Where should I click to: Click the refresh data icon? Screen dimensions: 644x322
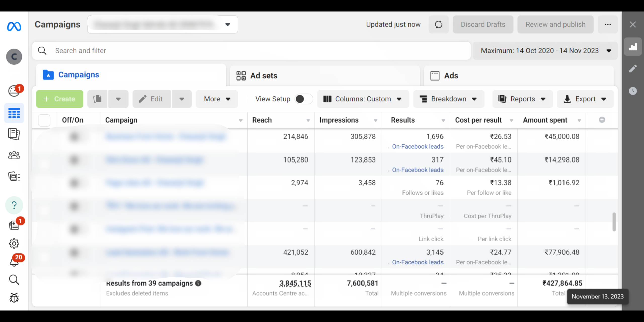tap(438, 24)
